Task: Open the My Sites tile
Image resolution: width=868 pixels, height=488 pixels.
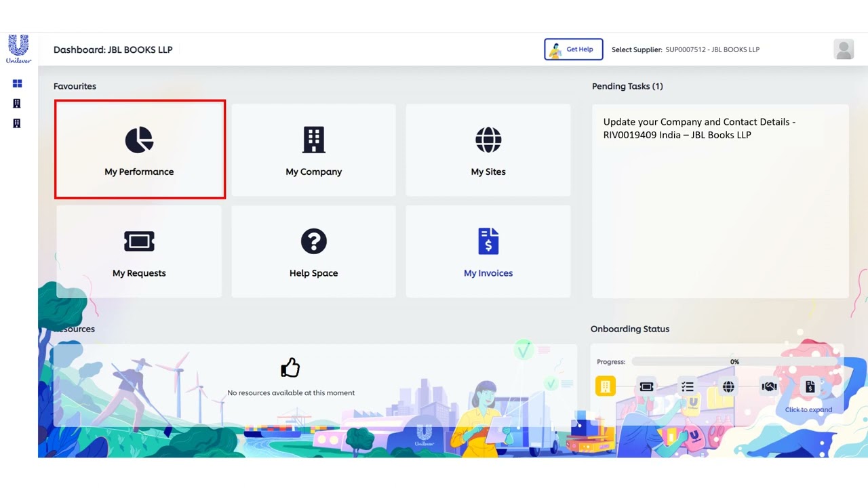Action: (x=488, y=150)
